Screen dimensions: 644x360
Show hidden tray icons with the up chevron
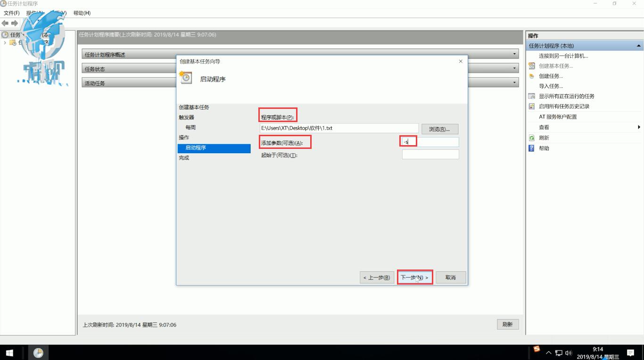point(549,353)
